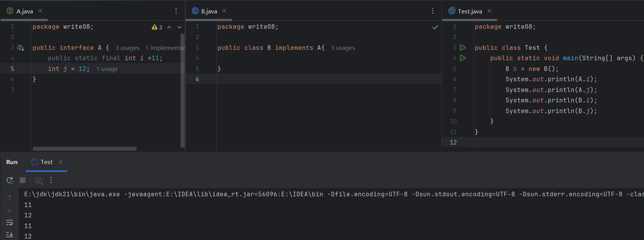Image resolution: width=644 pixels, height=240 pixels.
Task: Open the '1 implementation' hint in A.java
Action: (165, 48)
